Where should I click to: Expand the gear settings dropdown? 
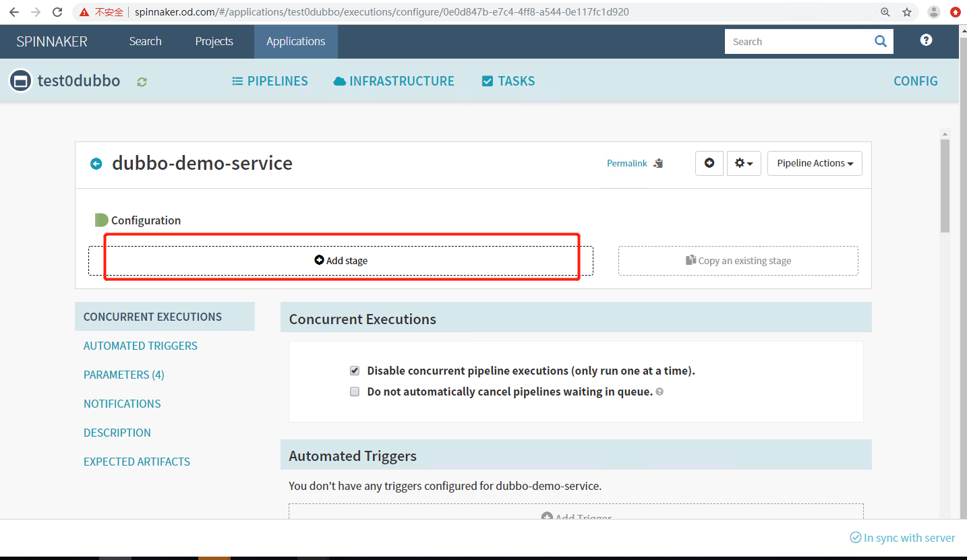coord(744,163)
